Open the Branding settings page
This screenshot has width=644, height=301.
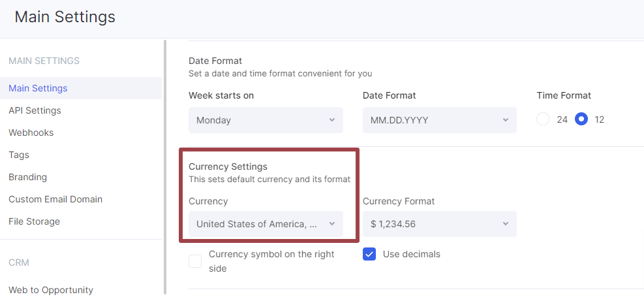point(28,177)
